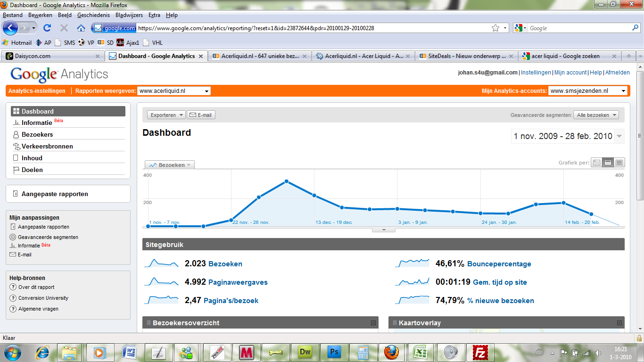Screen dimensions: 644x362
Task: Open the Alle bezoeken segment dropdown
Action: [x=596, y=115]
